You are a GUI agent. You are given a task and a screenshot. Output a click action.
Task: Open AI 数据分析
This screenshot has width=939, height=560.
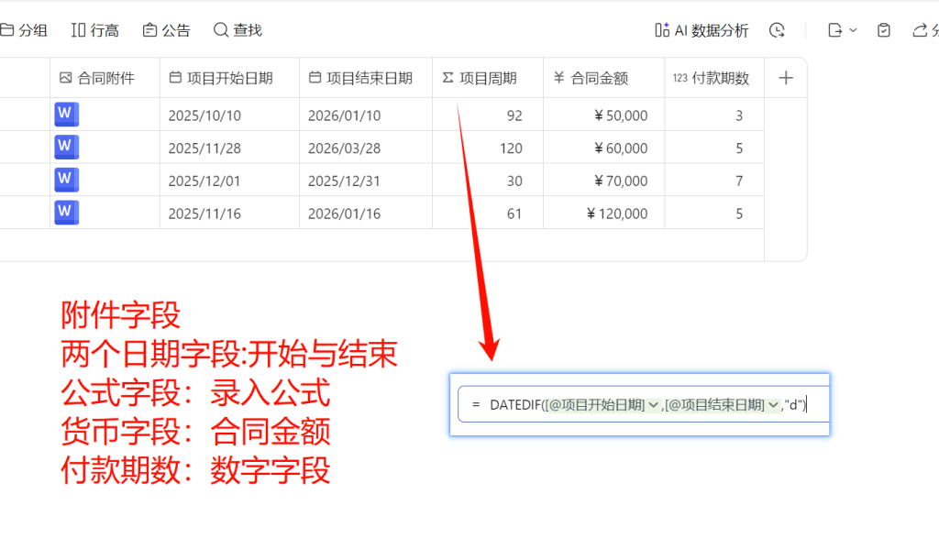pyautogui.click(x=701, y=30)
